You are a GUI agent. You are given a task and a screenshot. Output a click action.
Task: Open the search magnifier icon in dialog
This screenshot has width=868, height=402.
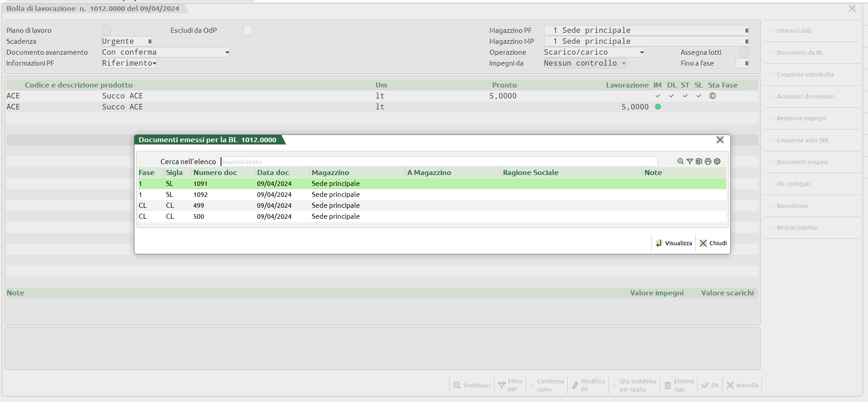[x=680, y=161]
